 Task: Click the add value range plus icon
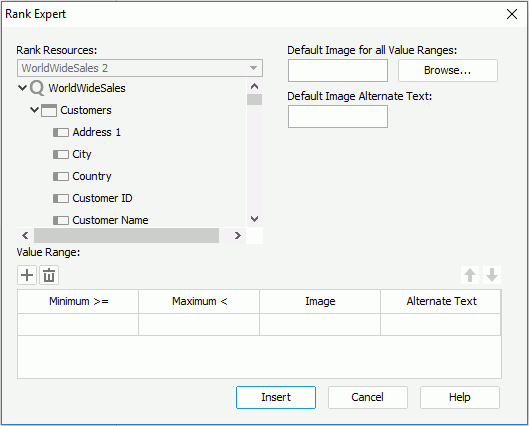tap(27, 275)
